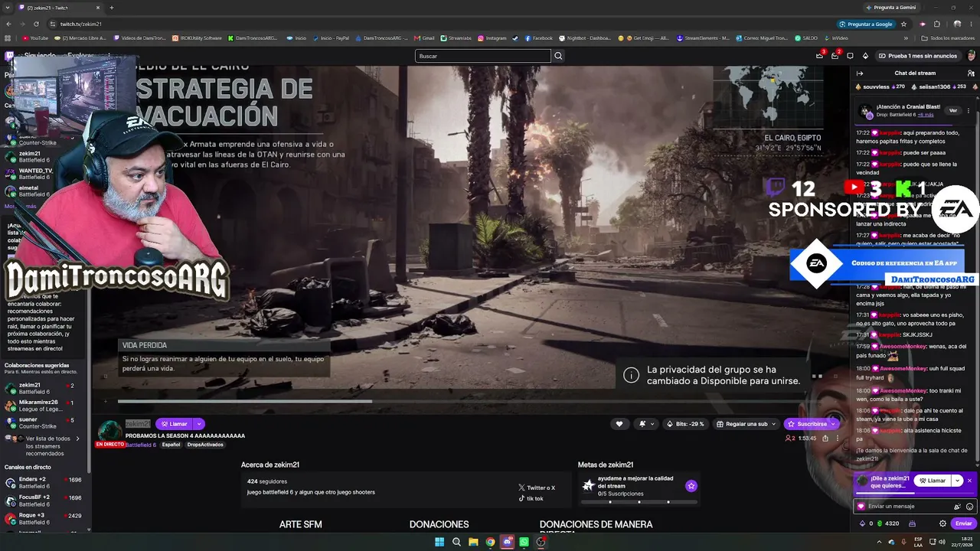Open Todos los marcadores folder
Image resolution: width=980 pixels, height=551 pixels.
pos(948,37)
